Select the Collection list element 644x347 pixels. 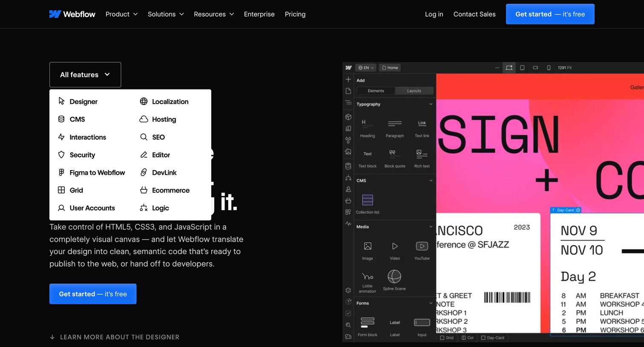pyautogui.click(x=368, y=204)
